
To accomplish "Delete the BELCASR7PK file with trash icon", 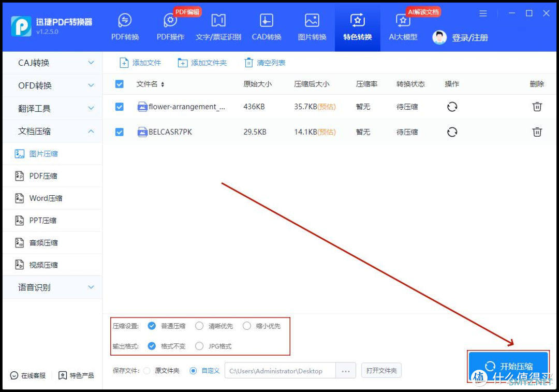I will click(537, 132).
